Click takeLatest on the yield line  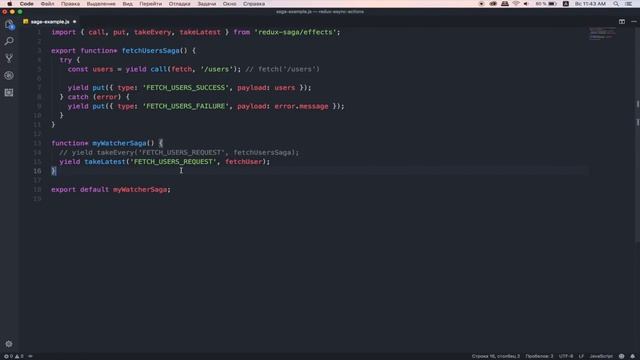[x=104, y=162]
